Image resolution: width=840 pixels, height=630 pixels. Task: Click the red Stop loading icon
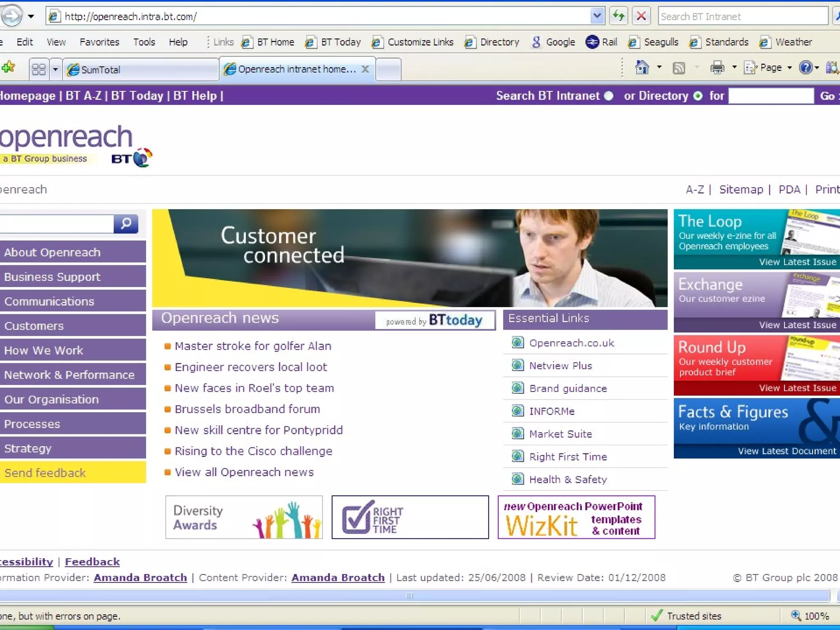coord(641,16)
